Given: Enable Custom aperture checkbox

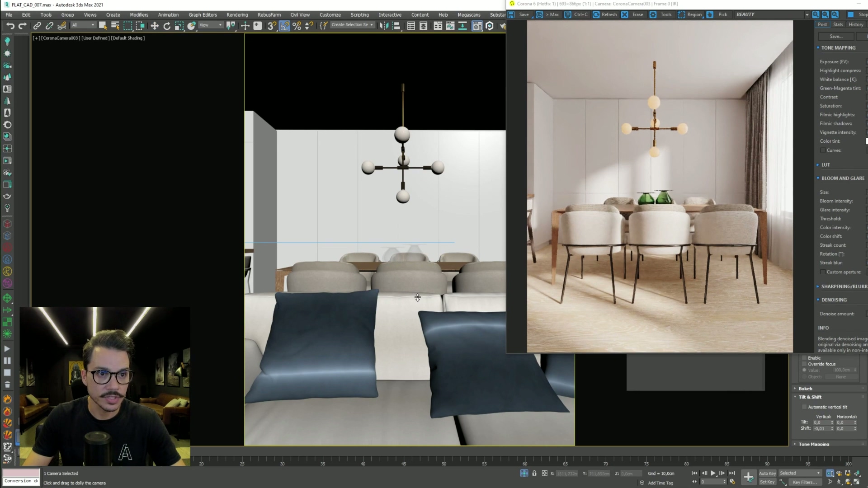Looking at the screenshot, I should [x=823, y=272].
